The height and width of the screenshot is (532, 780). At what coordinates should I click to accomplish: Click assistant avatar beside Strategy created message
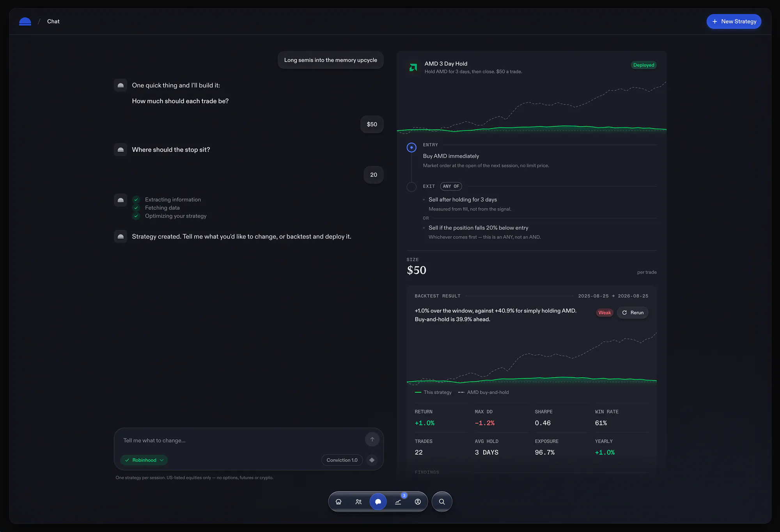pos(121,236)
